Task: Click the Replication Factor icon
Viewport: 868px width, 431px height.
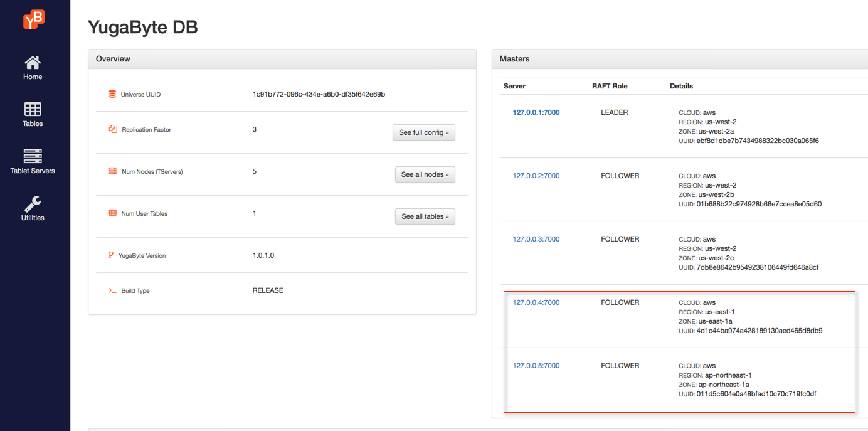Action: tap(113, 129)
